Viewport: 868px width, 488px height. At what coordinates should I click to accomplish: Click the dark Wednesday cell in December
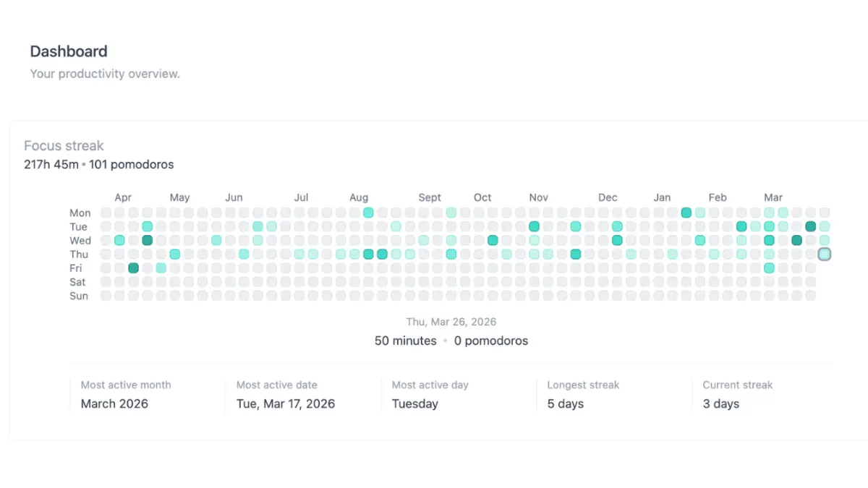(617, 240)
